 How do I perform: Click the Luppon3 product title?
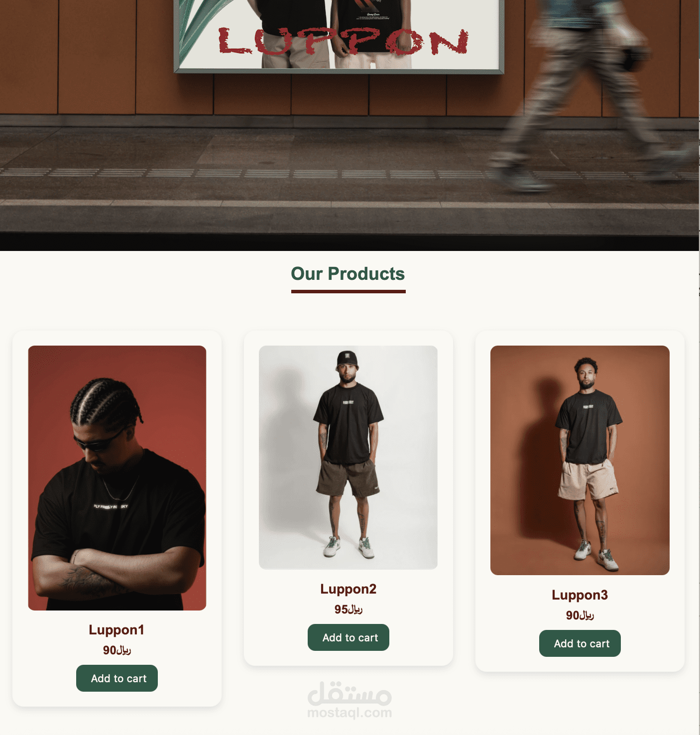pos(580,595)
